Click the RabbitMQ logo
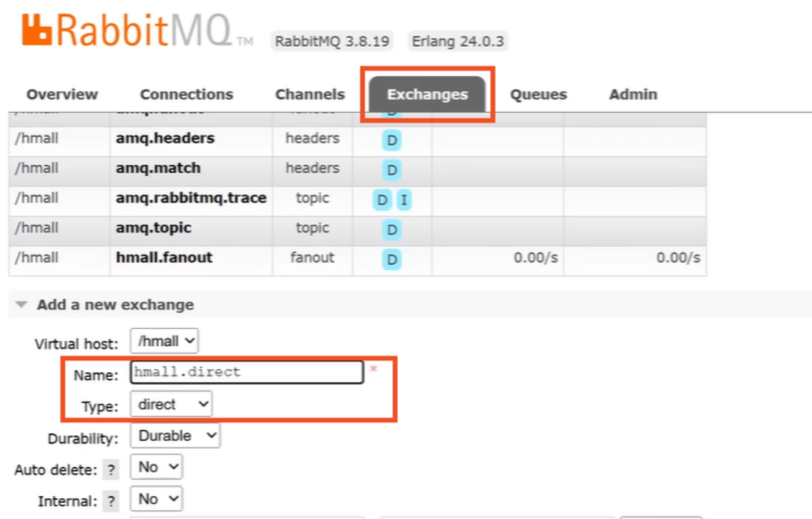 point(138,30)
